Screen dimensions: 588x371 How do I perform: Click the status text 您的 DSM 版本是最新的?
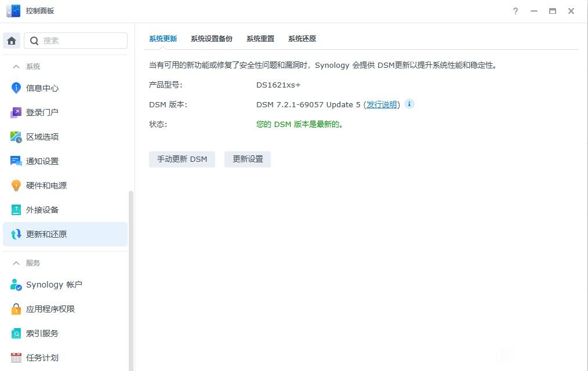pyautogui.click(x=299, y=124)
